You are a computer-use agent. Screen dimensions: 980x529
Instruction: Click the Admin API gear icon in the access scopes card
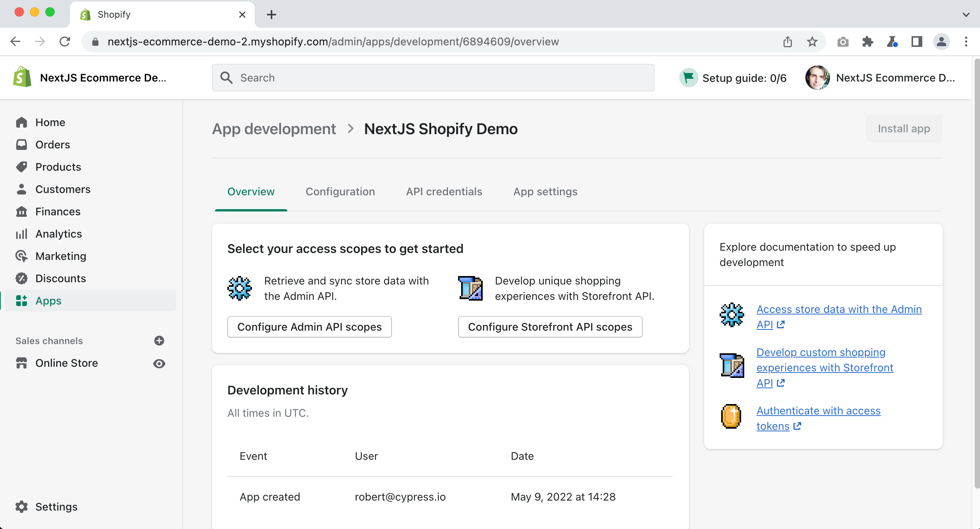coord(240,288)
